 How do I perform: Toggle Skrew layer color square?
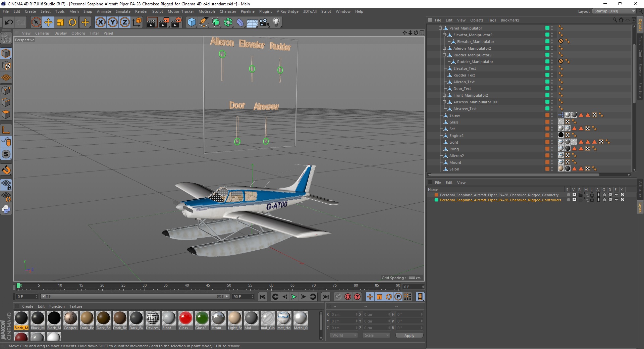547,115
